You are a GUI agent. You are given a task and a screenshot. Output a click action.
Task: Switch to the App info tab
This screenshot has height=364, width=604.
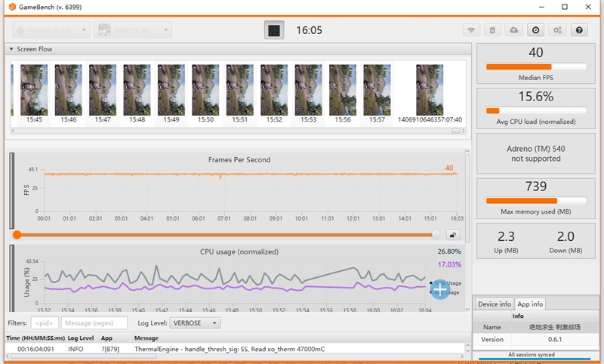tap(530, 304)
